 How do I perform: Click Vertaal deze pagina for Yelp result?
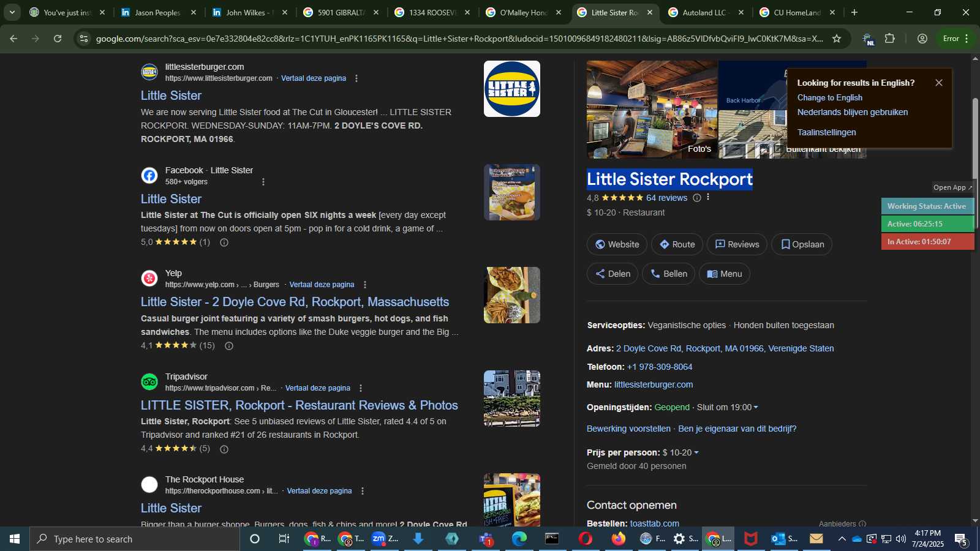pos(322,285)
